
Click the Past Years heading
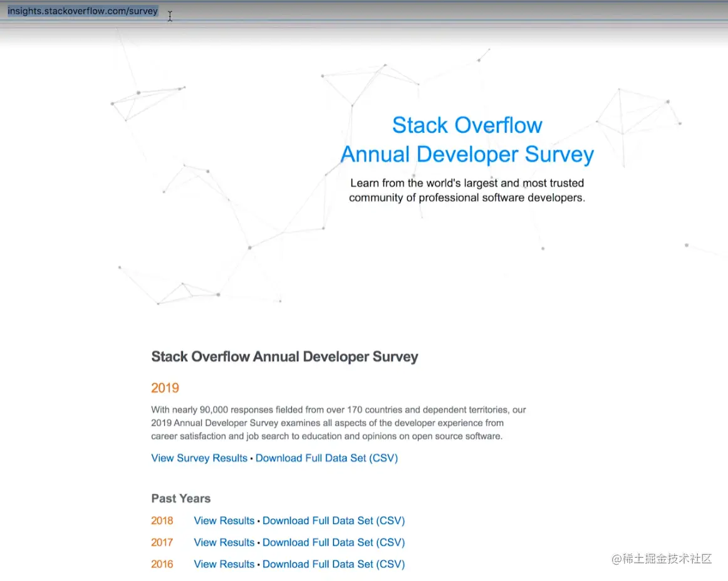(180, 498)
